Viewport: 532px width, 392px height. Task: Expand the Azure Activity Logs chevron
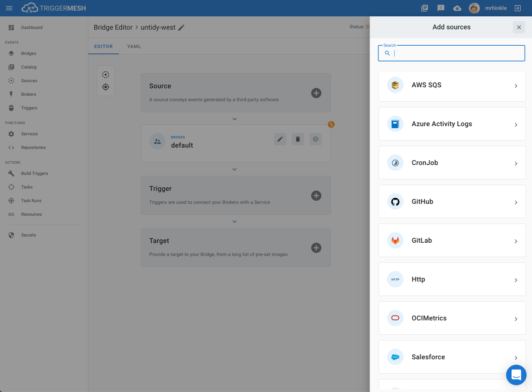[516, 125]
